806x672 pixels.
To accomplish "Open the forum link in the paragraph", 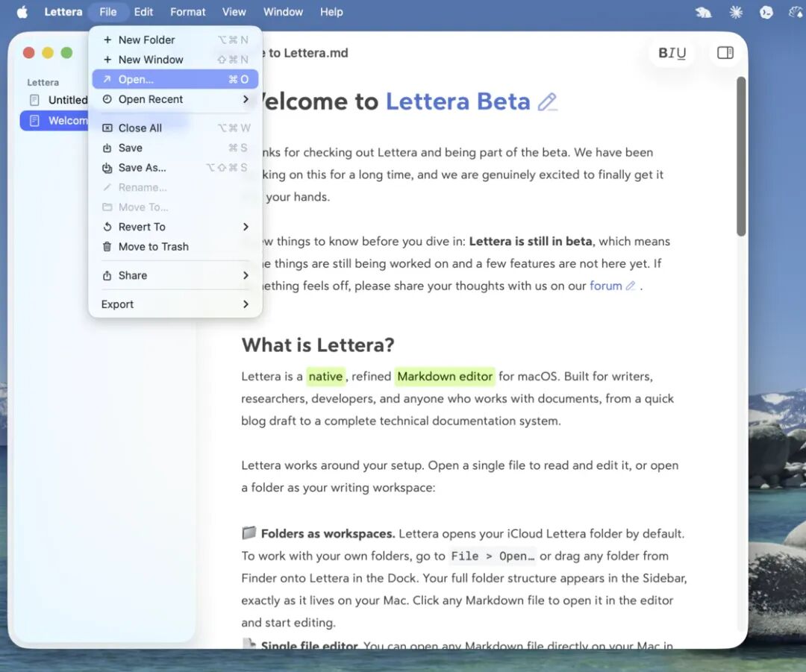I will coord(605,286).
